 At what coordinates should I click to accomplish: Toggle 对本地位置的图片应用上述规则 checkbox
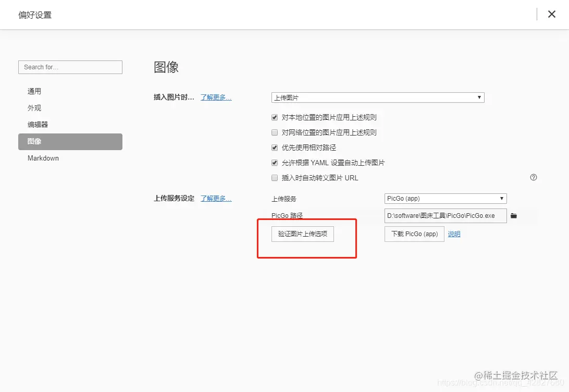(275, 117)
